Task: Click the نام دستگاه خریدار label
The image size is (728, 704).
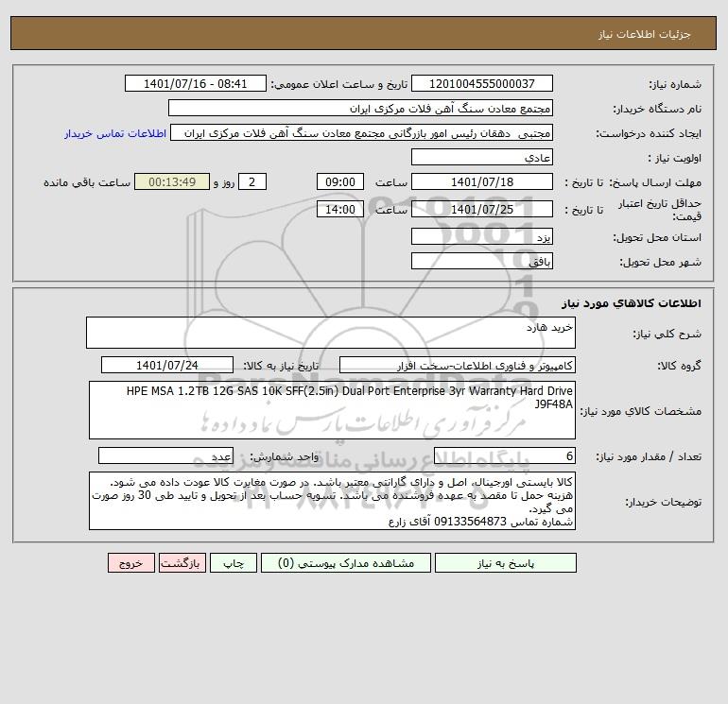Action: 657,109
